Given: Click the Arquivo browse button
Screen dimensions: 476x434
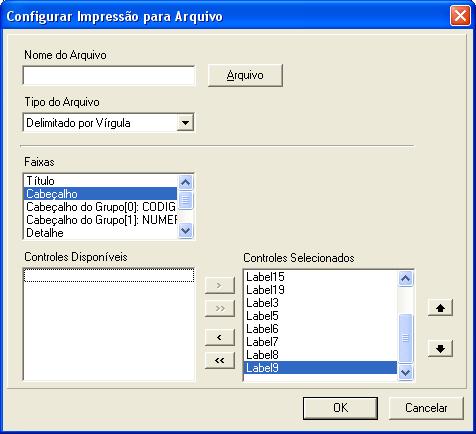Looking at the screenshot, I should (245, 75).
